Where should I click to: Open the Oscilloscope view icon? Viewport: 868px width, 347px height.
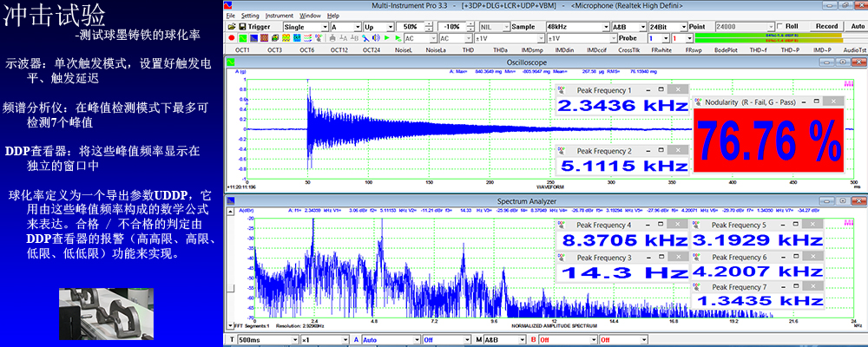pyautogui.click(x=243, y=38)
